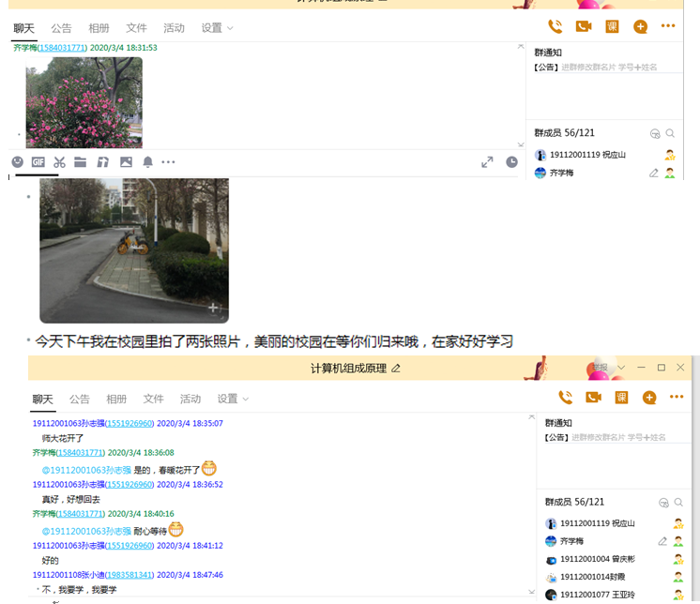Screen dimensions: 700x604
Task: Click the music share icon in chat toolbar
Action: pos(102,162)
